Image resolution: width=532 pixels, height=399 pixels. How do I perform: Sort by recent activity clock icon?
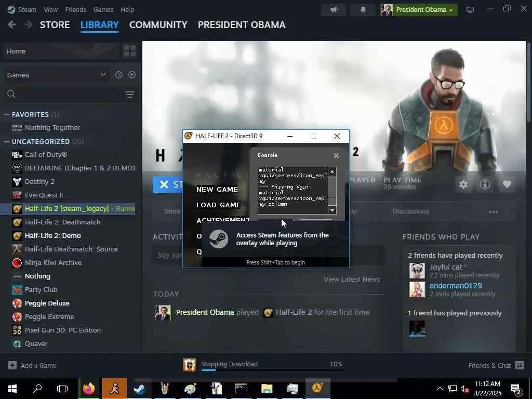point(118,75)
